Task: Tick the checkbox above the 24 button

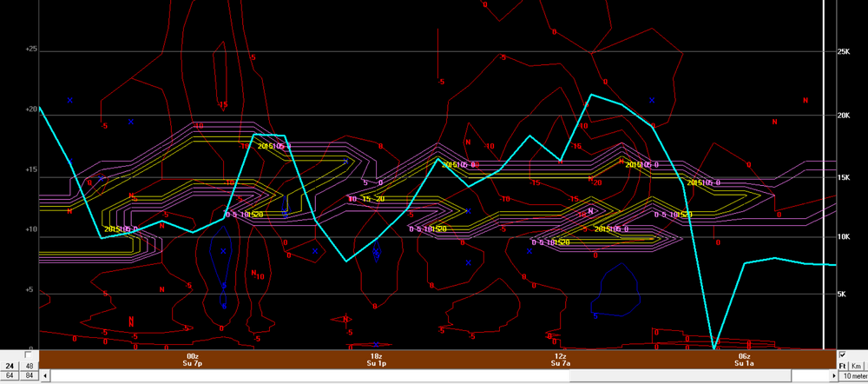Action: tap(28, 355)
